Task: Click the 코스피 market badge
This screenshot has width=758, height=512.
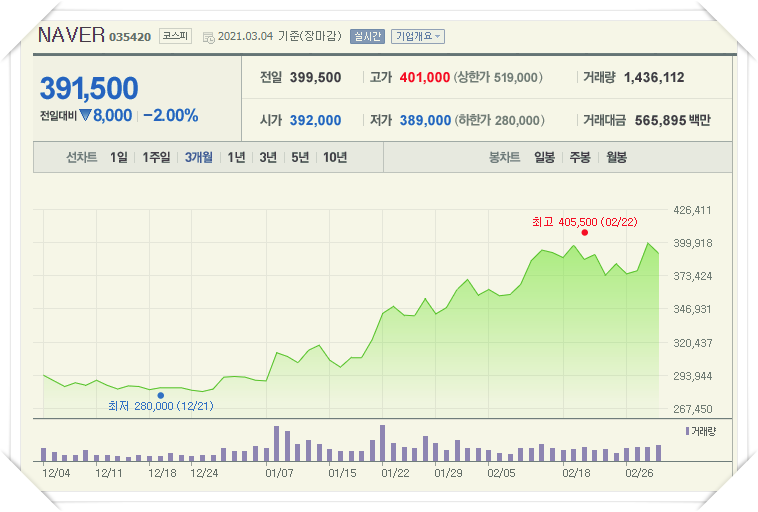Action: 175,36
